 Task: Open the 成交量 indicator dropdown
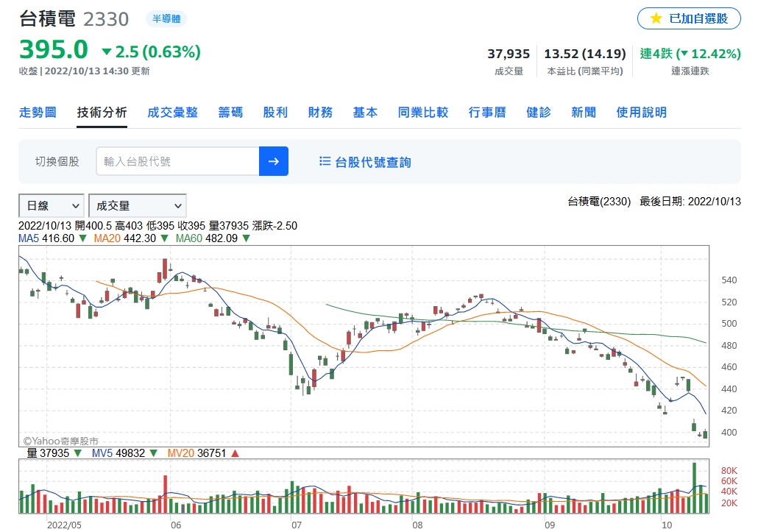[138, 206]
